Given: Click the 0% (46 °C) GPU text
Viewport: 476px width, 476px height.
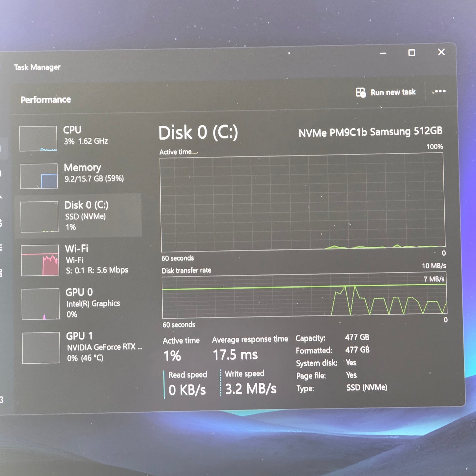Looking at the screenshot, I should tap(85, 358).
